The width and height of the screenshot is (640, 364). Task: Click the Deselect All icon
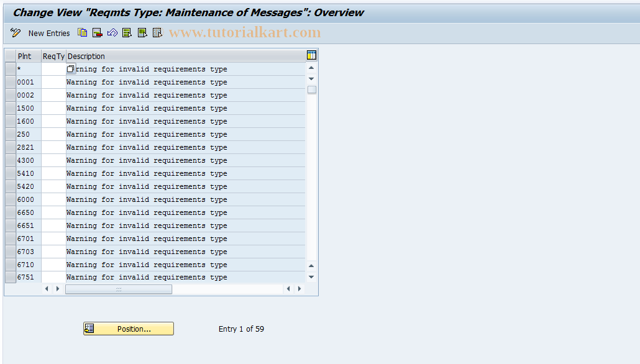[157, 33]
